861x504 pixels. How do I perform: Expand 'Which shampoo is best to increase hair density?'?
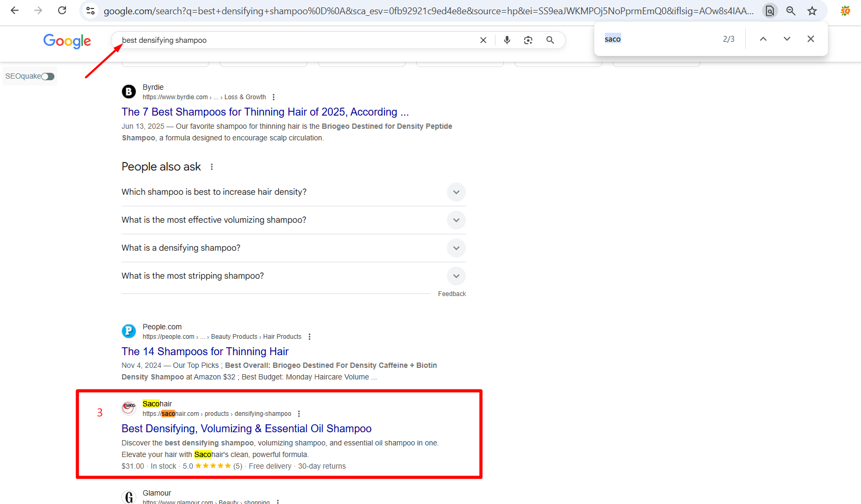(456, 192)
